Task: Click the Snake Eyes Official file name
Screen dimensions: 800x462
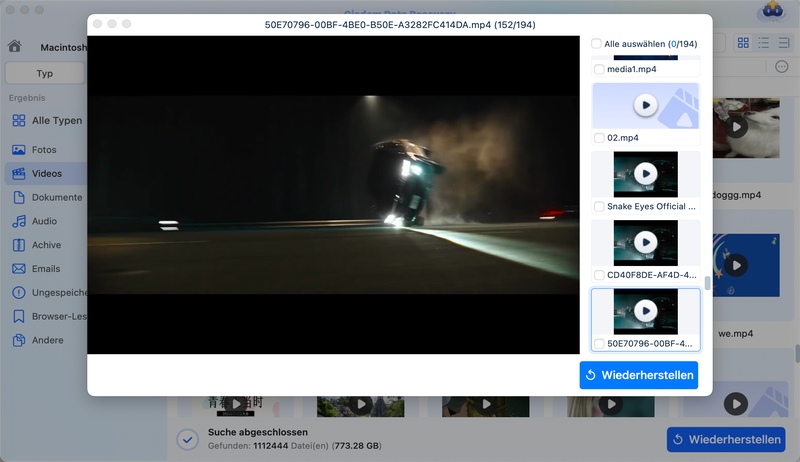Action: click(x=651, y=206)
